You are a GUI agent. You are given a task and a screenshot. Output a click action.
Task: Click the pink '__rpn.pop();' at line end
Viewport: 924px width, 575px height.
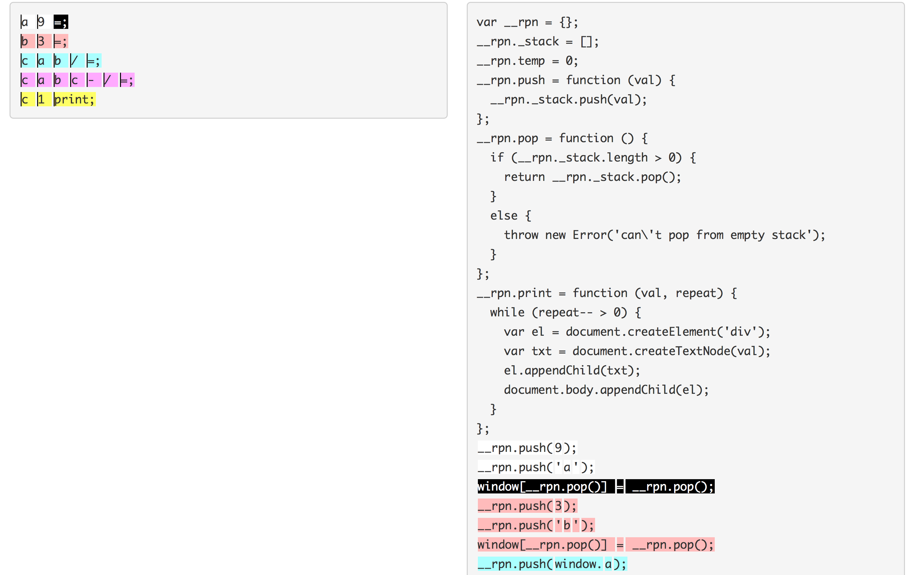coord(670,545)
